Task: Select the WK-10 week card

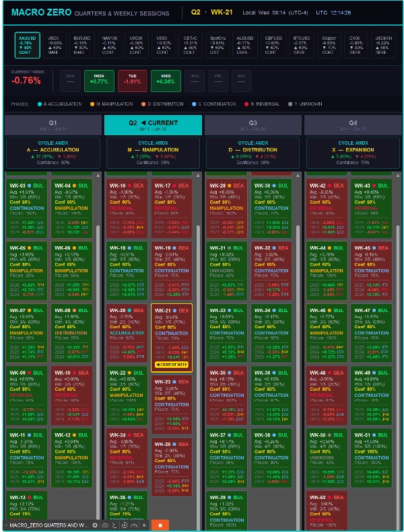Action: (x=71, y=395)
